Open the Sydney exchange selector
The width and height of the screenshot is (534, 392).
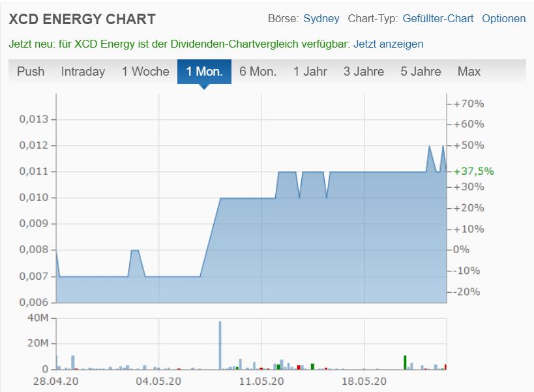(321, 18)
